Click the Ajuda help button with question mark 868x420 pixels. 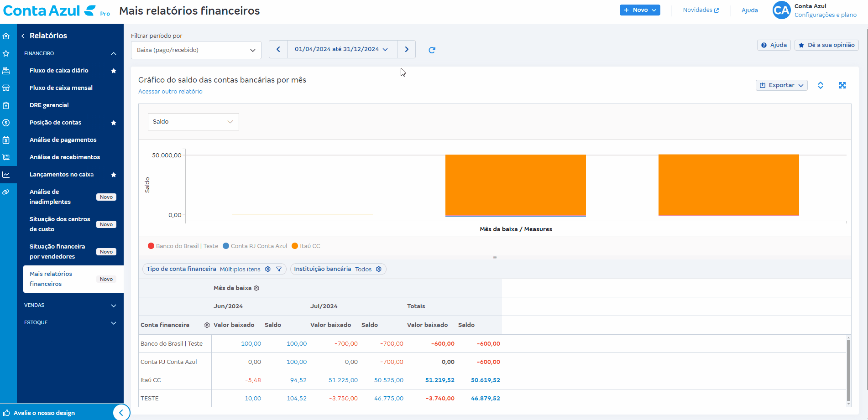[x=774, y=45]
